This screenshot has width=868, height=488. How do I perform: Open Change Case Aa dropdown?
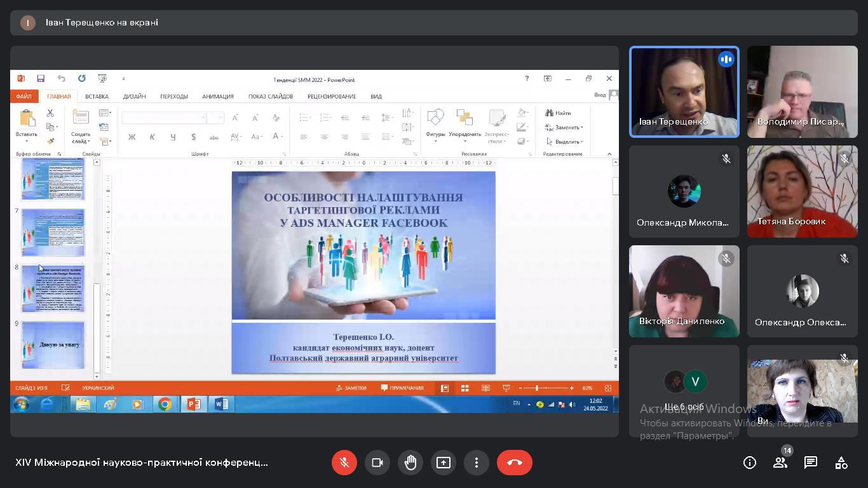[257, 137]
